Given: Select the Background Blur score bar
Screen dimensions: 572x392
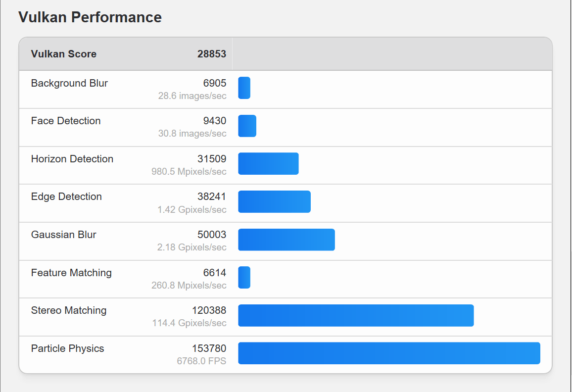Looking at the screenshot, I should (x=244, y=88).
